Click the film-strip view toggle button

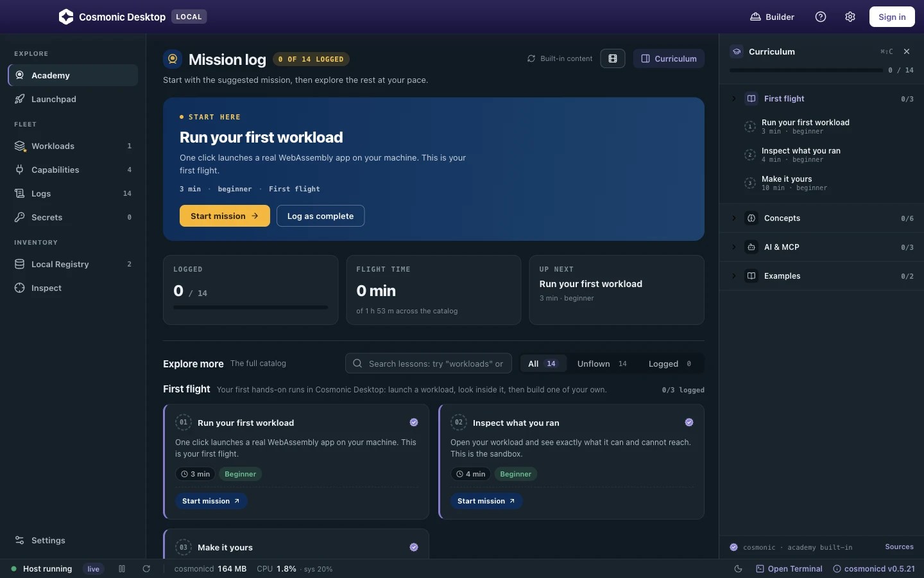pyautogui.click(x=613, y=58)
